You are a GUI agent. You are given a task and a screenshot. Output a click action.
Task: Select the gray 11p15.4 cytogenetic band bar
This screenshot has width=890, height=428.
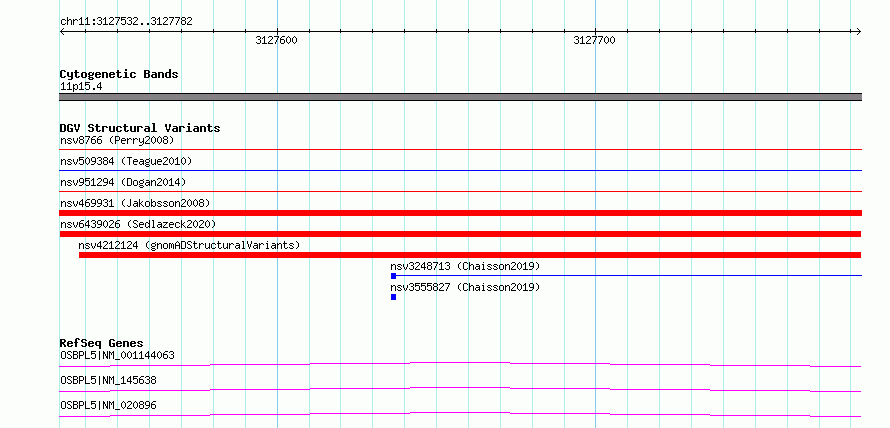(461, 97)
